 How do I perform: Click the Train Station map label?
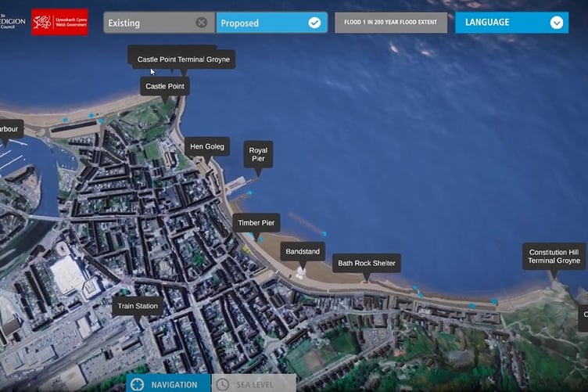tap(138, 307)
